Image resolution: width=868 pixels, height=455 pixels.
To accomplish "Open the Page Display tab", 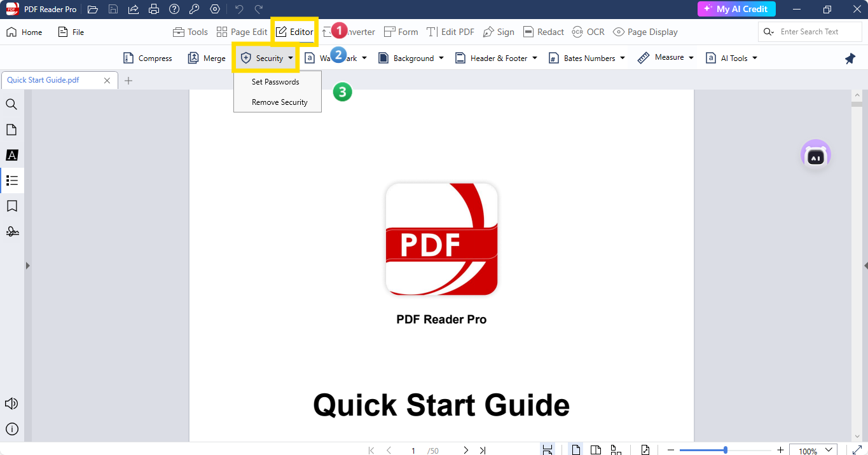I will pyautogui.click(x=645, y=32).
